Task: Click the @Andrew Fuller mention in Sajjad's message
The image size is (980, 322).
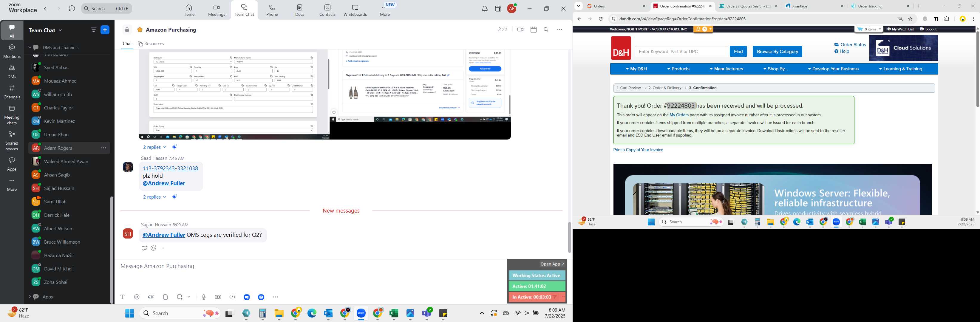Action: pos(164,235)
